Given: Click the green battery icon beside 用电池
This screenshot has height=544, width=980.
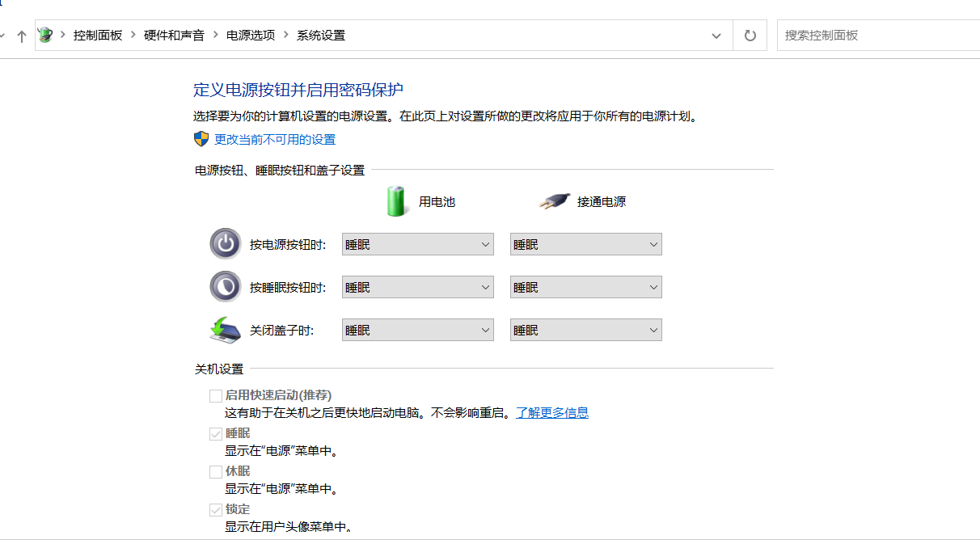Looking at the screenshot, I should (395, 201).
